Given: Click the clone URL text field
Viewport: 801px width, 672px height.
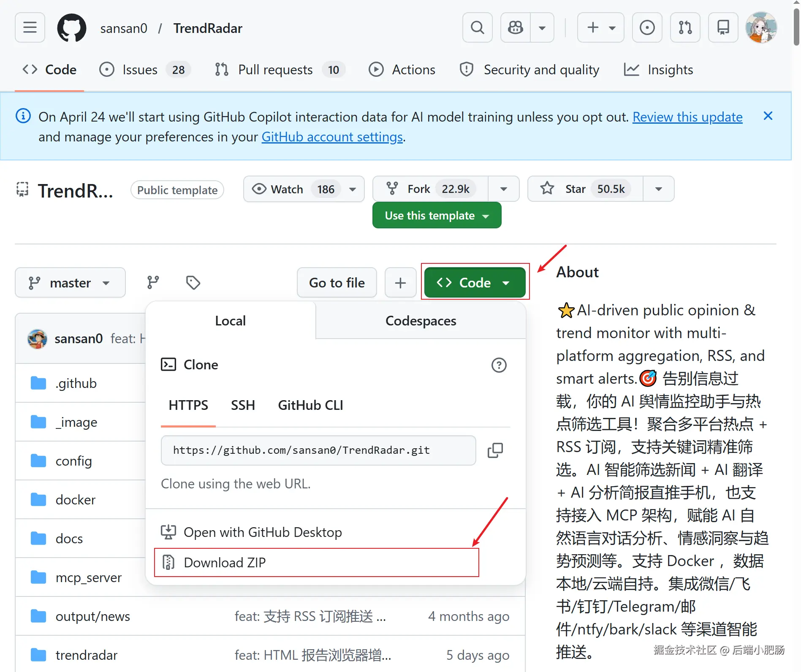Looking at the screenshot, I should point(318,450).
